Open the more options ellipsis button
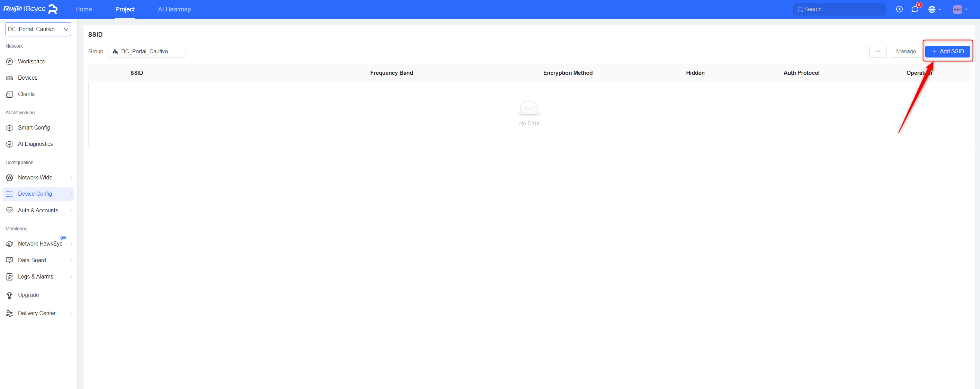The image size is (980, 389). click(x=877, y=51)
